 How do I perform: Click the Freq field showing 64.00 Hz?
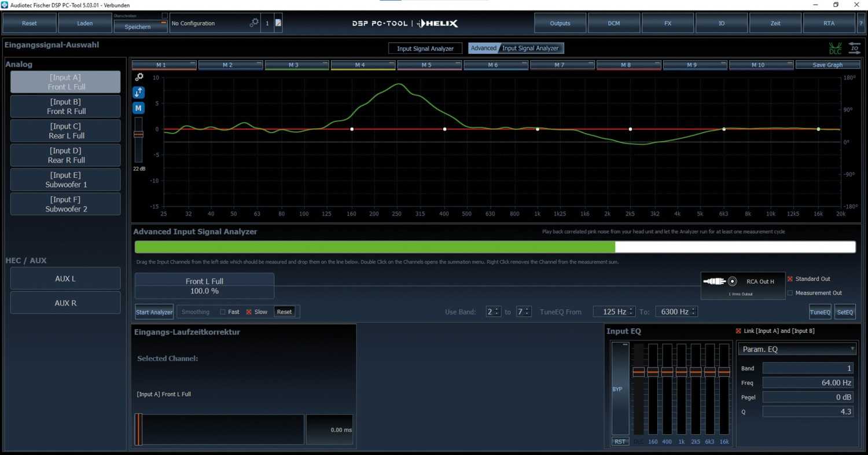[808, 383]
